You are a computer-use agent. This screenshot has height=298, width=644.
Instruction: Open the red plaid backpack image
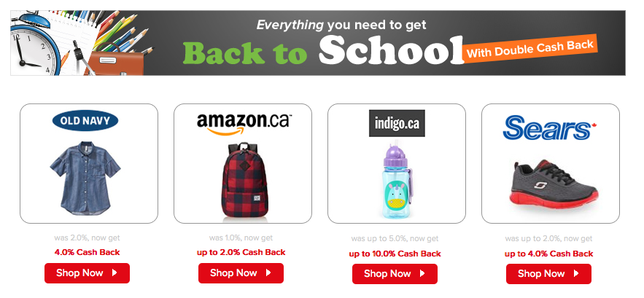point(244,180)
